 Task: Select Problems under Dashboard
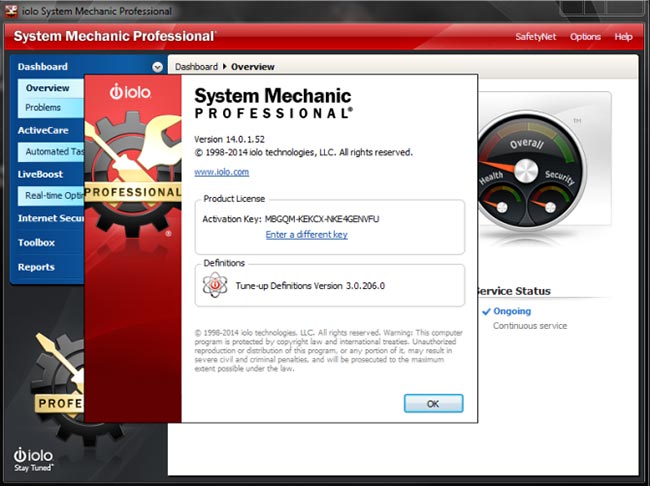click(43, 107)
